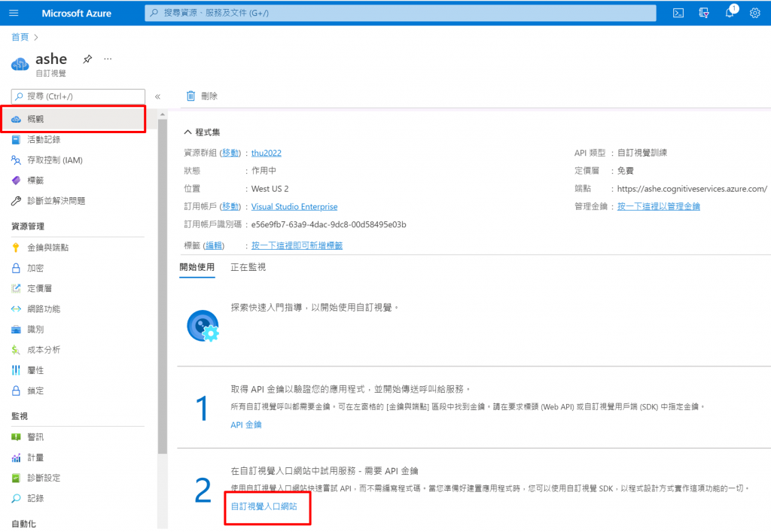Viewport: 771px width, 532px height.
Task: Open Cloud Shell from the top bar
Action: (x=678, y=14)
